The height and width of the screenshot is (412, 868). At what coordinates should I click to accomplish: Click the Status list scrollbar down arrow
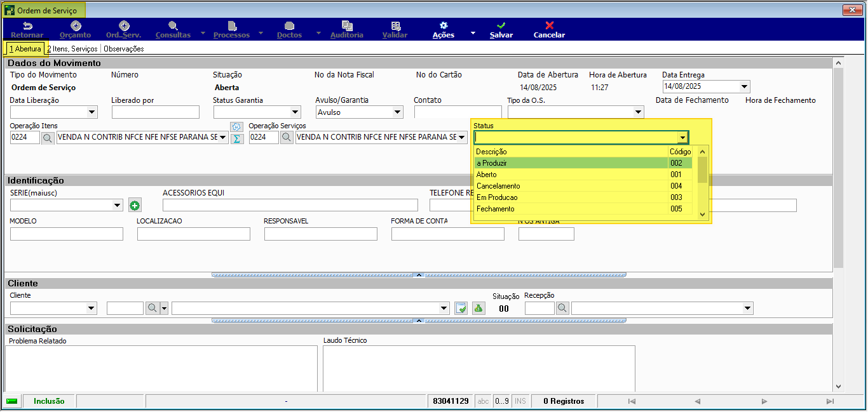tap(702, 215)
